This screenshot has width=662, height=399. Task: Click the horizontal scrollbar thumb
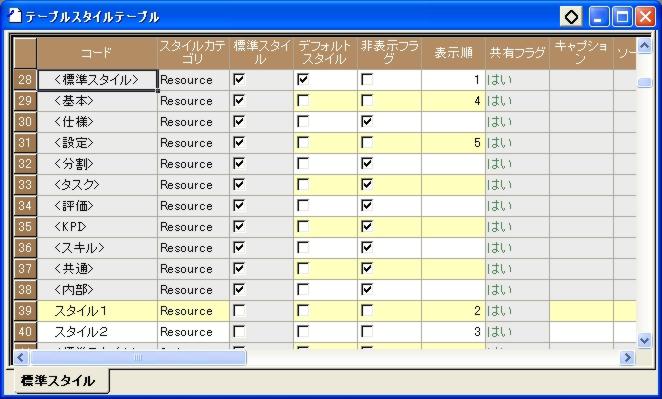click(x=138, y=358)
